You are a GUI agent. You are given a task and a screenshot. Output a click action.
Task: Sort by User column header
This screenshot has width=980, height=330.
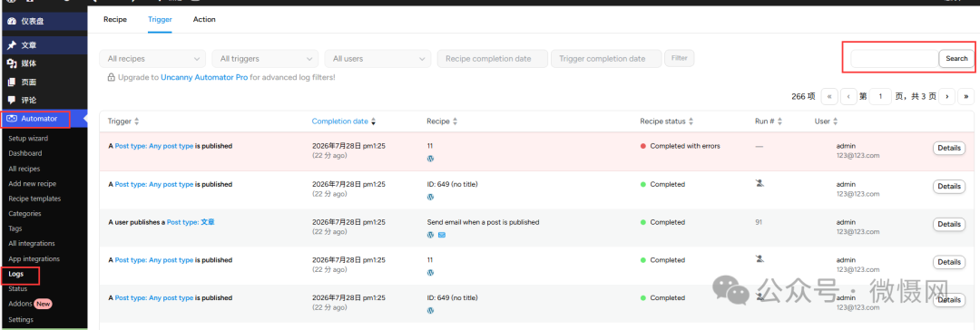(827, 121)
